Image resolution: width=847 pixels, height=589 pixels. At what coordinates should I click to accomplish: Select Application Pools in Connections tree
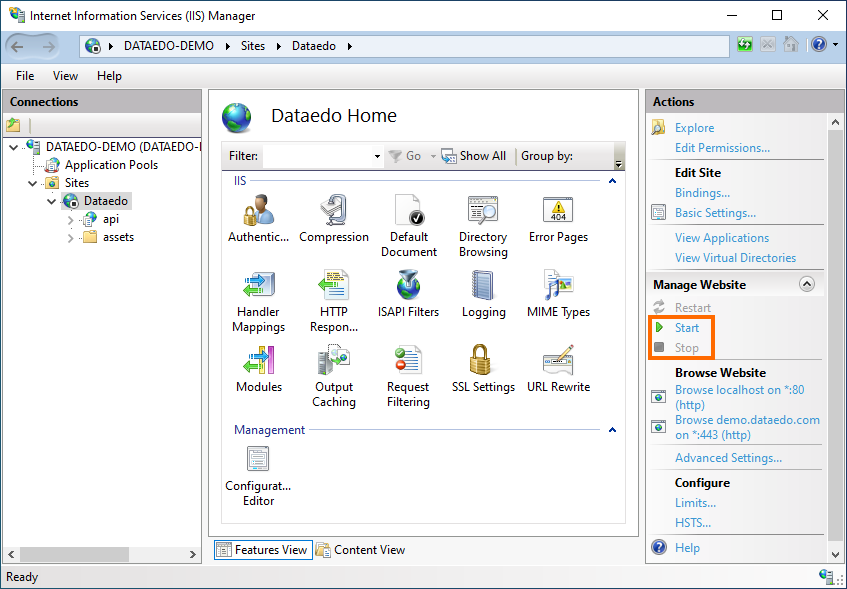[111, 165]
